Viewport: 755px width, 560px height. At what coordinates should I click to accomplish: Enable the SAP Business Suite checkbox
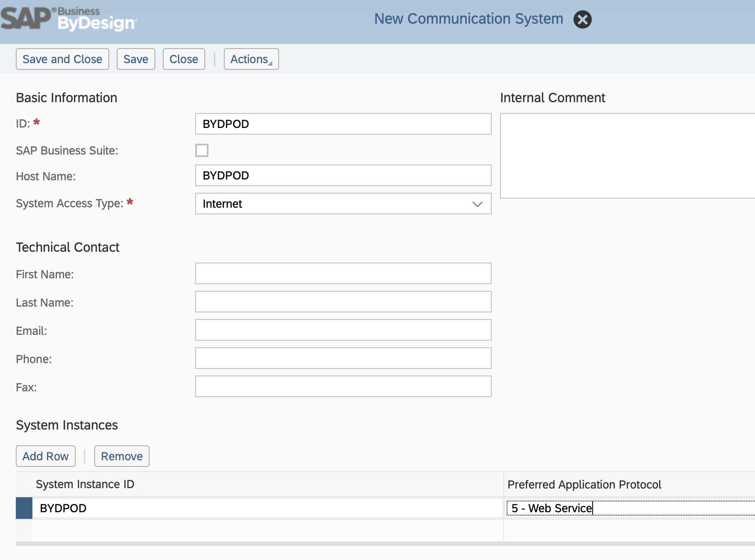(201, 150)
